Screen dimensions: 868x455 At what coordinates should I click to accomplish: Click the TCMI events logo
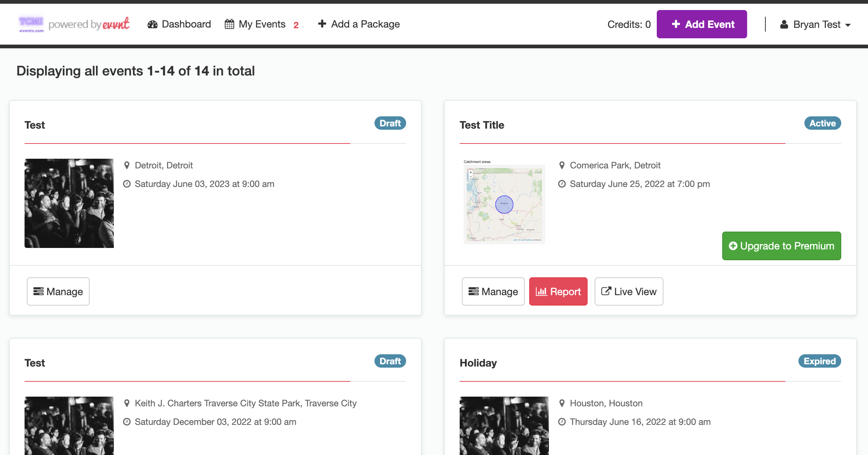pos(31,24)
